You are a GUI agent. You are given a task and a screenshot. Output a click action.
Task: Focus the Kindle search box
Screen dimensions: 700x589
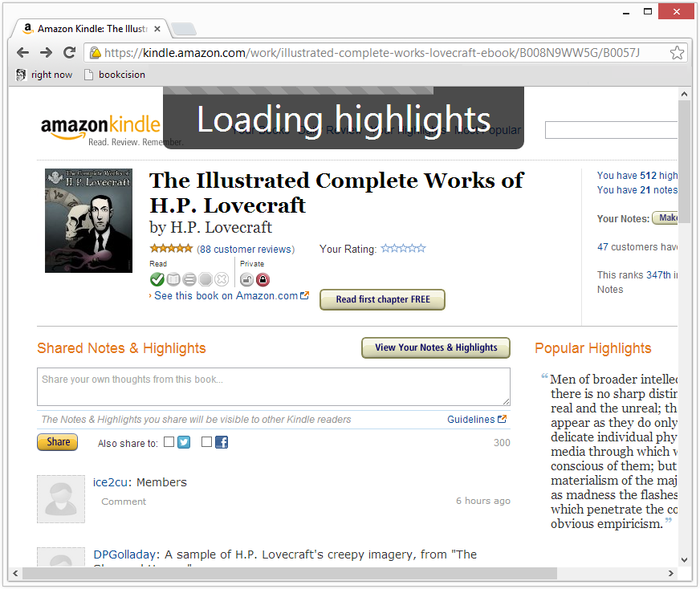tap(611, 130)
